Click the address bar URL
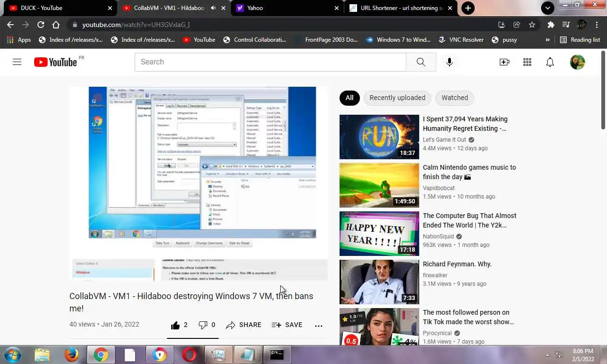 pos(136,25)
